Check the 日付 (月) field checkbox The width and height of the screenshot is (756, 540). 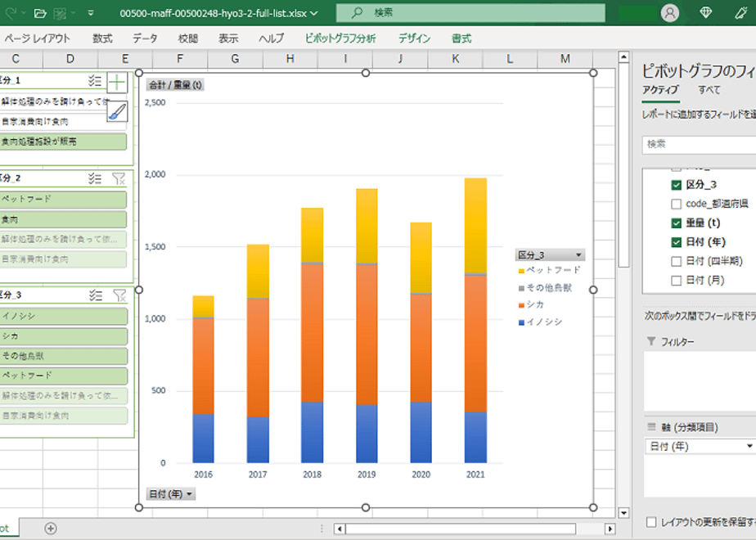click(676, 280)
